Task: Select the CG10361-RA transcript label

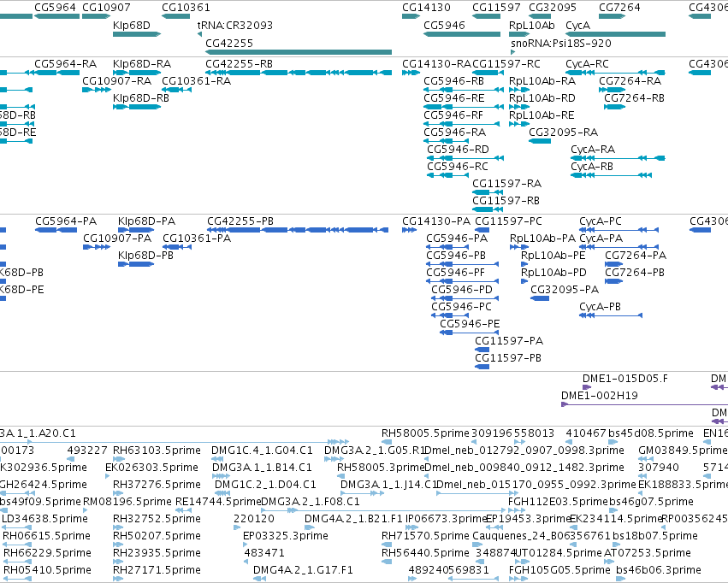Action: pos(196,80)
